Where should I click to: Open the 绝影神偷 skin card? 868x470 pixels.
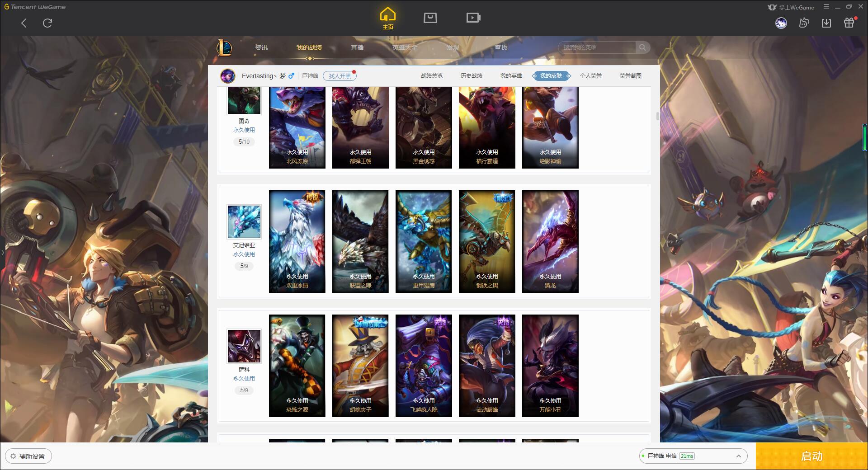click(550, 127)
